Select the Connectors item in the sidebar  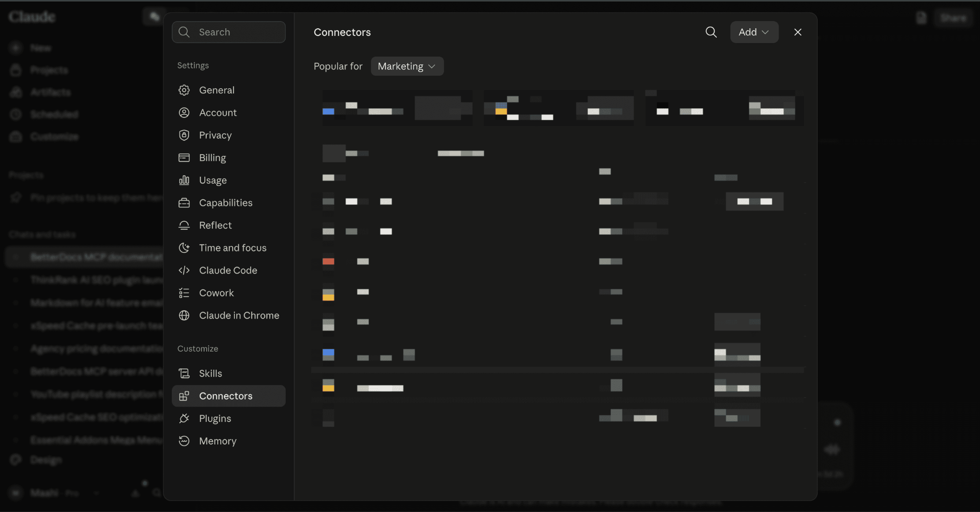pos(228,396)
